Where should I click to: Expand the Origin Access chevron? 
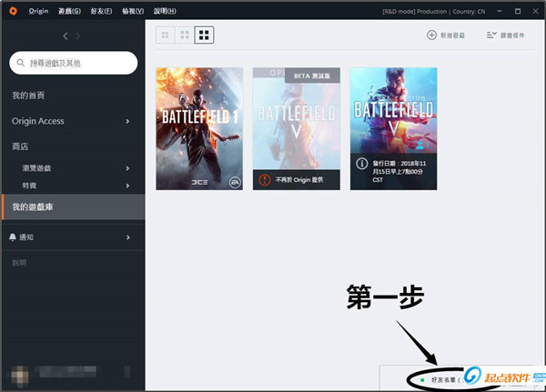(x=127, y=121)
